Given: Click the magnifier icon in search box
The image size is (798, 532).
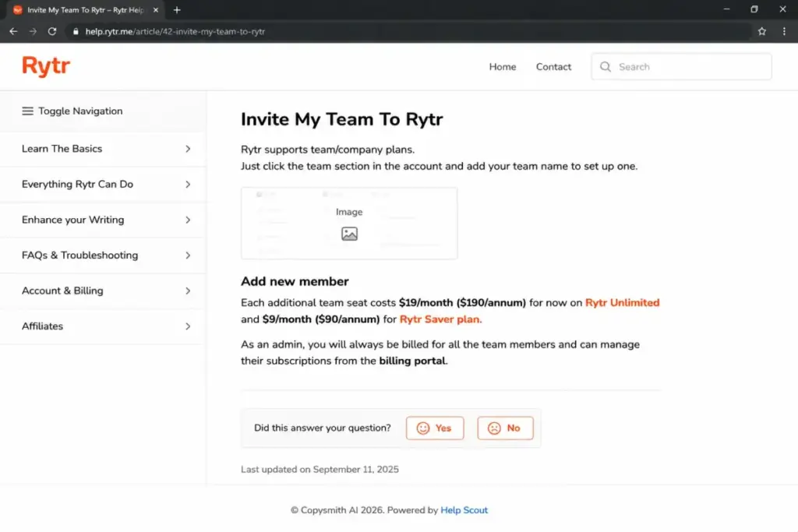Looking at the screenshot, I should 605,67.
